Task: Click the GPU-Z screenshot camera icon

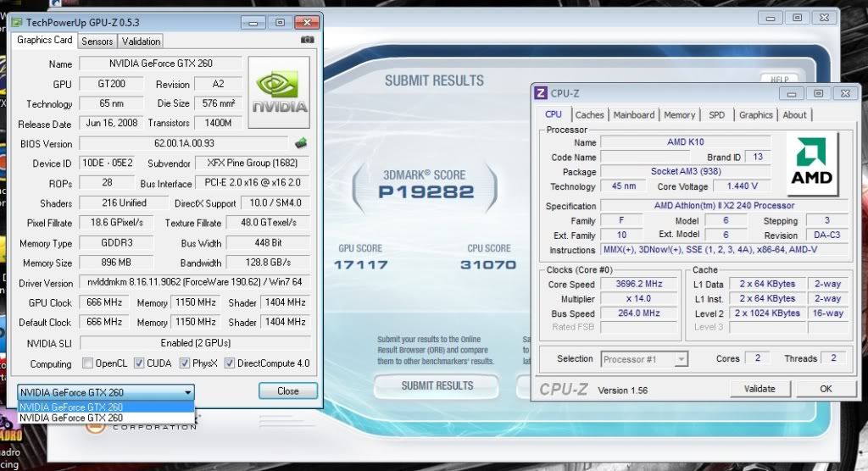Action: click(307, 40)
